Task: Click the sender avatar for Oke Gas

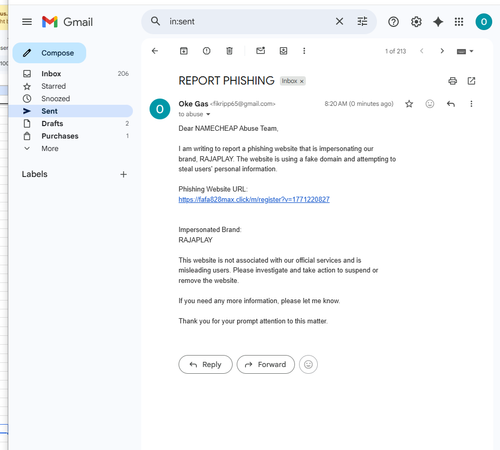Action: [160, 109]
